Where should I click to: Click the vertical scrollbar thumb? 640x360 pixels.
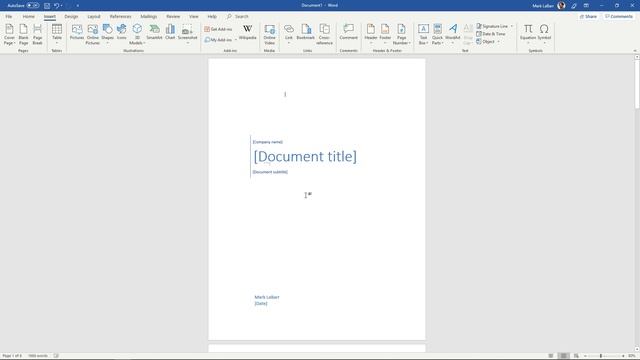pos(637,84)
